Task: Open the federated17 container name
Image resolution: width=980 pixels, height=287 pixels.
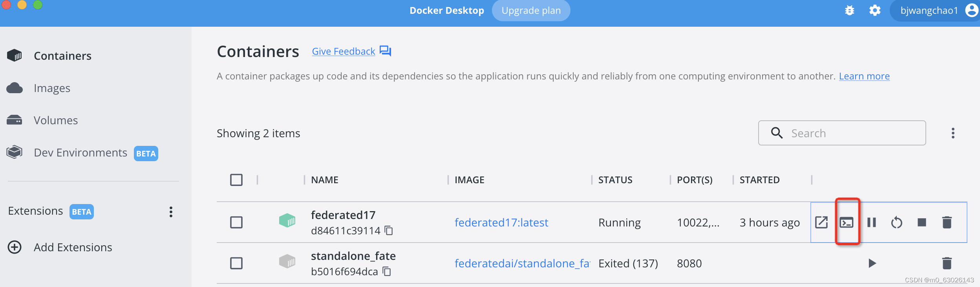Action: pos(343,215)
